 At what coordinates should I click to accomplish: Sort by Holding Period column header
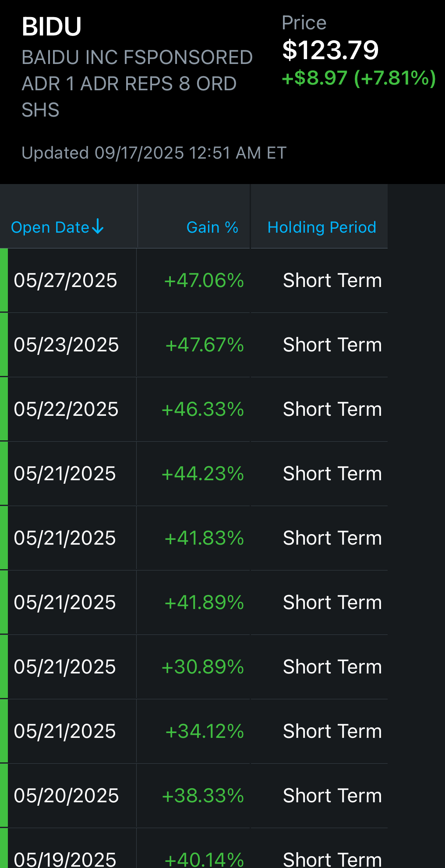point(322,227)
